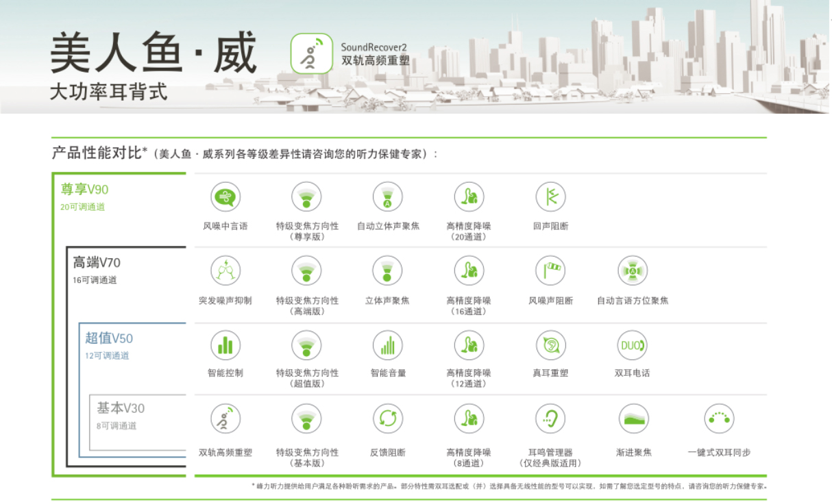This screenshot has width=832, height=504.
Task: Click the 突发噪声抑制 icon
Action: pyautogui.click(x=225, y=271)
